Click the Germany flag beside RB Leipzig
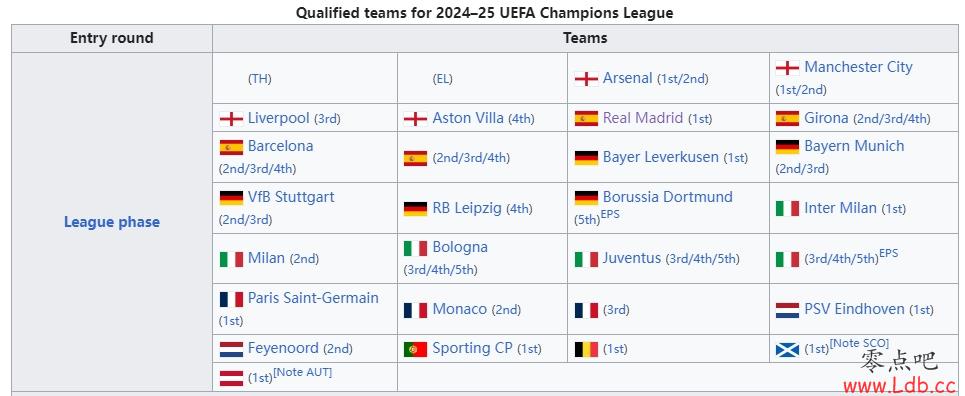The width and height of the screenshot is (965, 396). point(415,209)
